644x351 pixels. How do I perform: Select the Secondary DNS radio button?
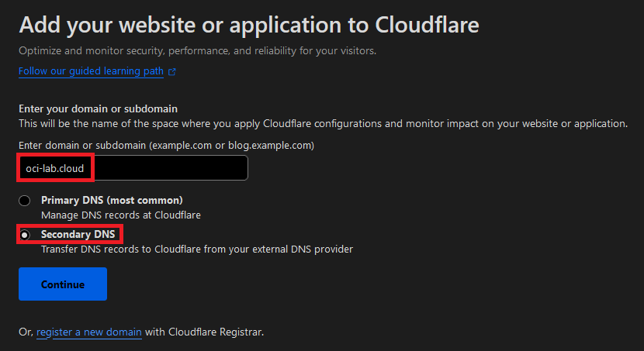coord(25,235)
